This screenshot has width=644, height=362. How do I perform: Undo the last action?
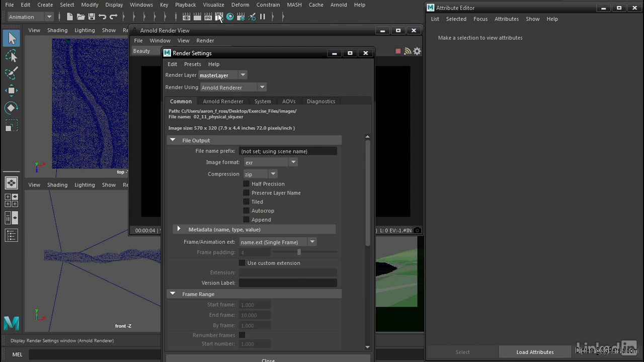coord(103,17)
